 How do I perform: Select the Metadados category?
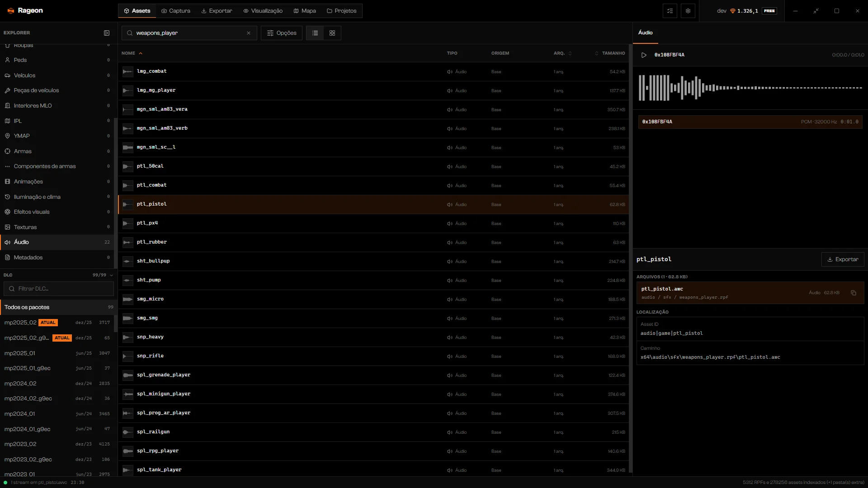[57, 258]
